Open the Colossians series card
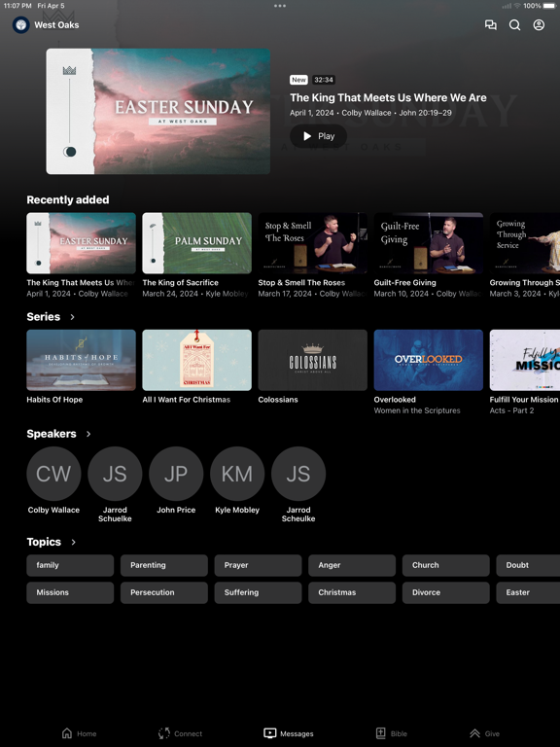 click(312, 360)
